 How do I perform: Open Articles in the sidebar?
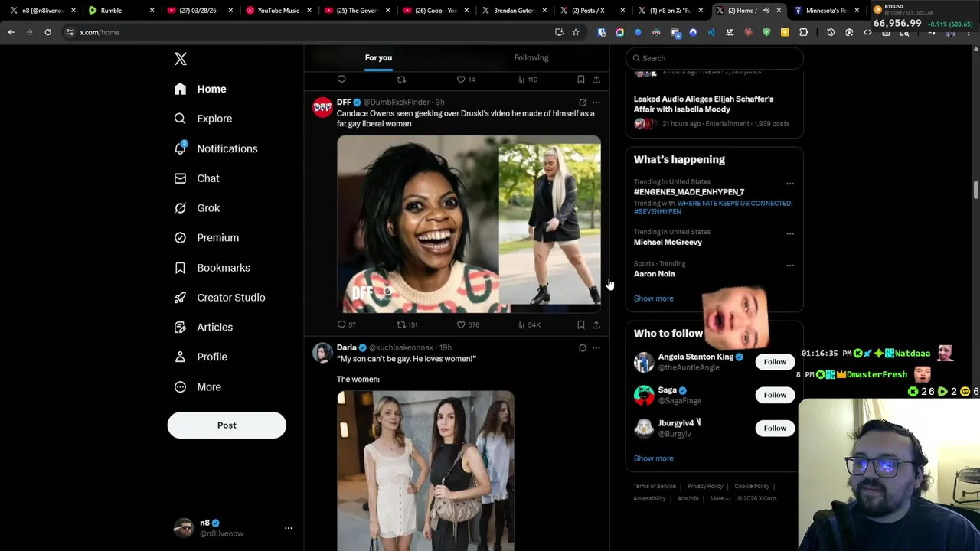[204, 327]
